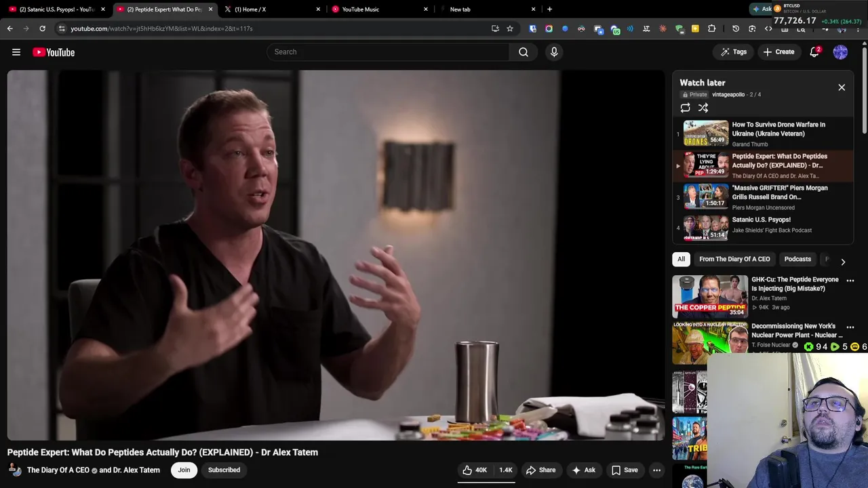The width and height of the screenshot is (868, 488).
Task: Click the YouTube search input field
Action: tap(388, 52)
